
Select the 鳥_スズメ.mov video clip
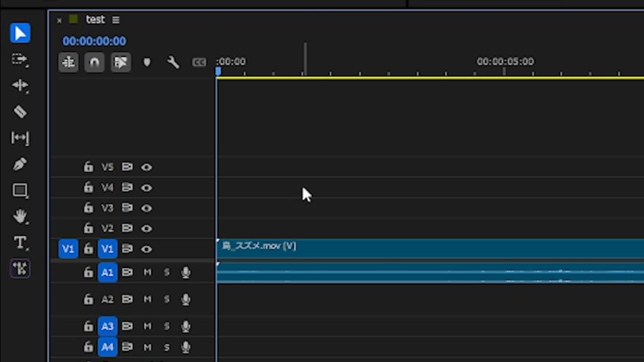430,249
